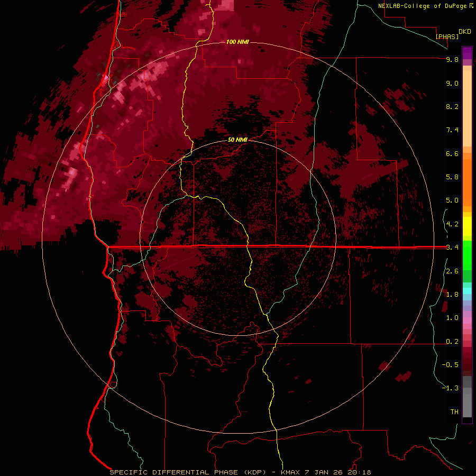This screenshot has height=476, width=476.
Task: Click the 7.4 scale value
Action: coord(452,130)
